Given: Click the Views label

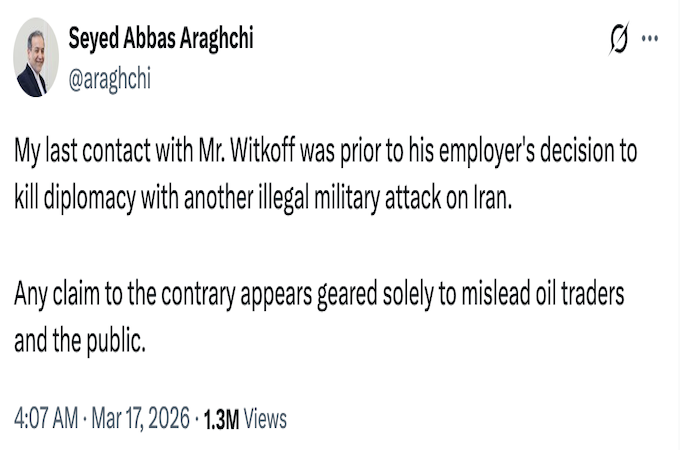Looking at the screenshot, I should 265,419.
